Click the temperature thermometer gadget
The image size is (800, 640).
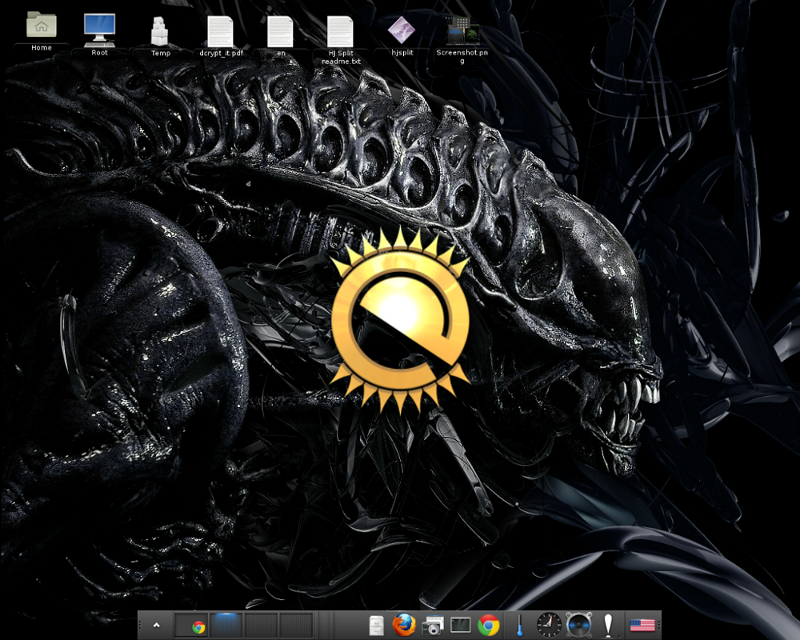[520, 625]
